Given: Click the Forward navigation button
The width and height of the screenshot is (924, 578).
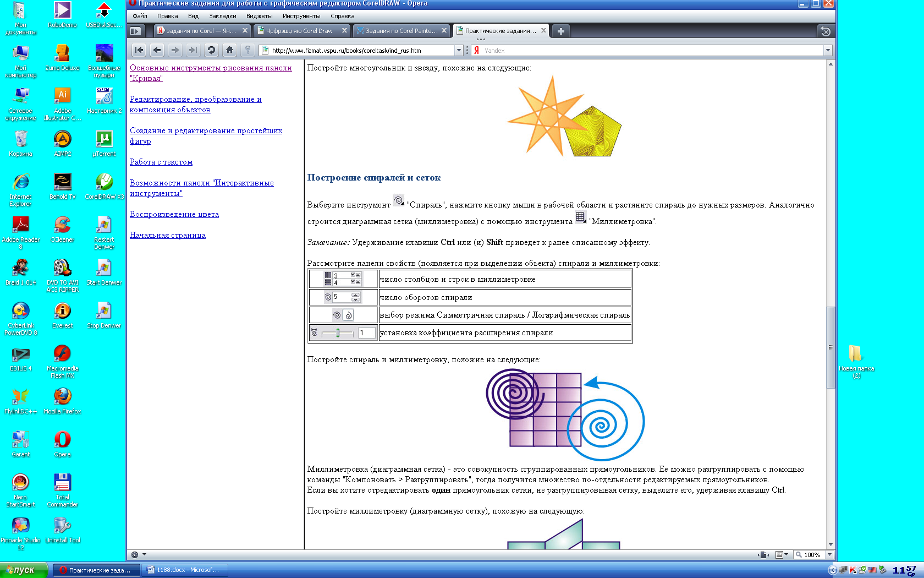Looking at the screenshot, I should [x=175, y=50].
